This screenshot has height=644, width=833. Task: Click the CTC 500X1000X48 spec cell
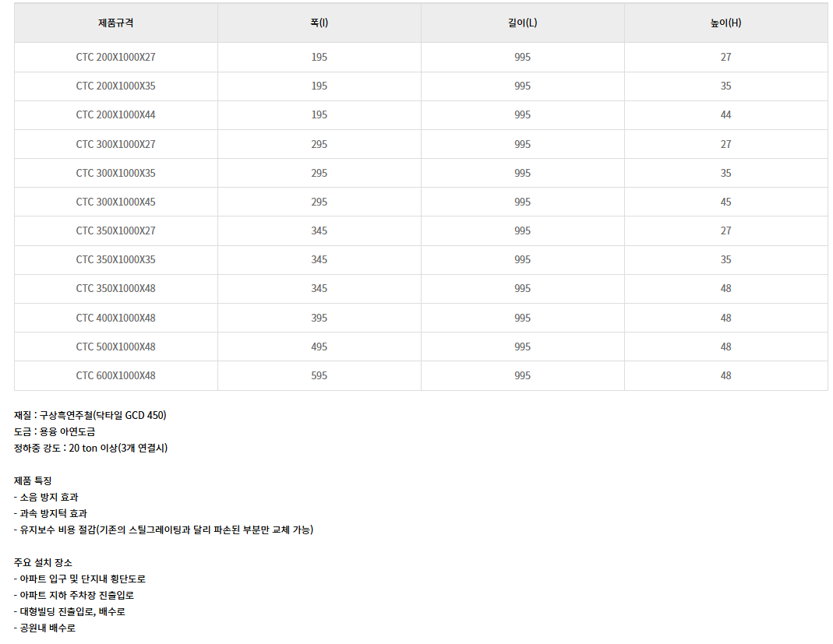coord(115,347)
